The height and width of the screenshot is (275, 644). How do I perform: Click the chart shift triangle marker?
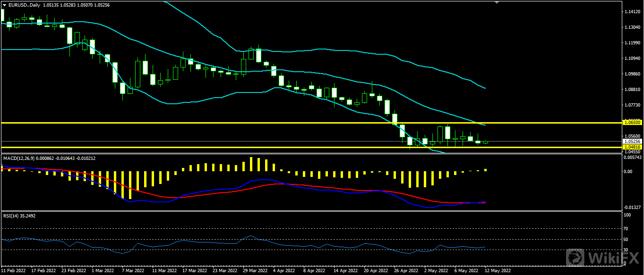pyautogui.click(x=496, y=2)
